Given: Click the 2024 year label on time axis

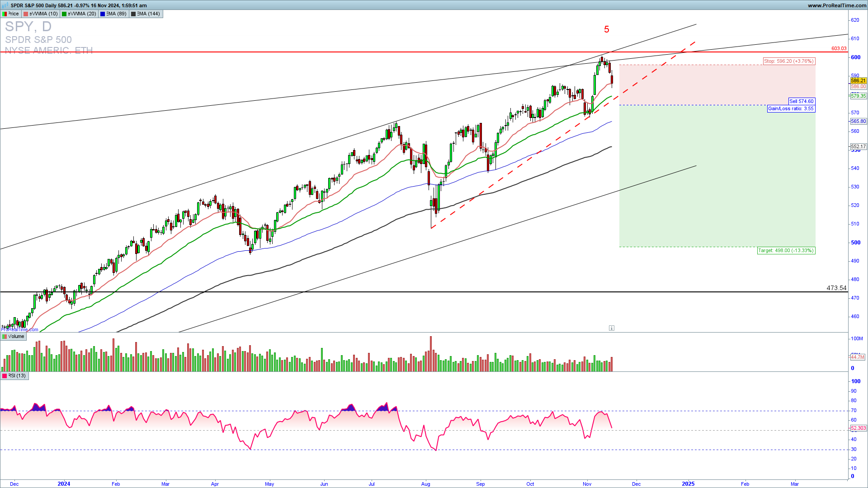Looking at the screenshot, I should tap(64, 484).
